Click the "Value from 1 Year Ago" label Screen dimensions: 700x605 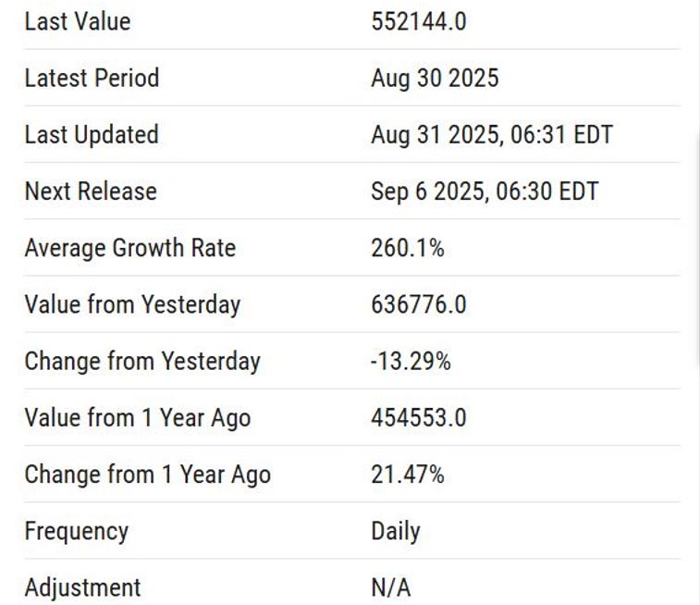click(x=138, y=417)
